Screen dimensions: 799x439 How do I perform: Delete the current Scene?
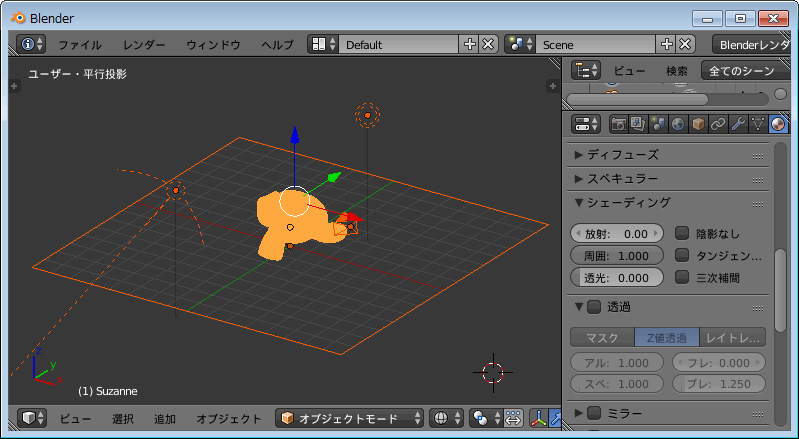685,44
